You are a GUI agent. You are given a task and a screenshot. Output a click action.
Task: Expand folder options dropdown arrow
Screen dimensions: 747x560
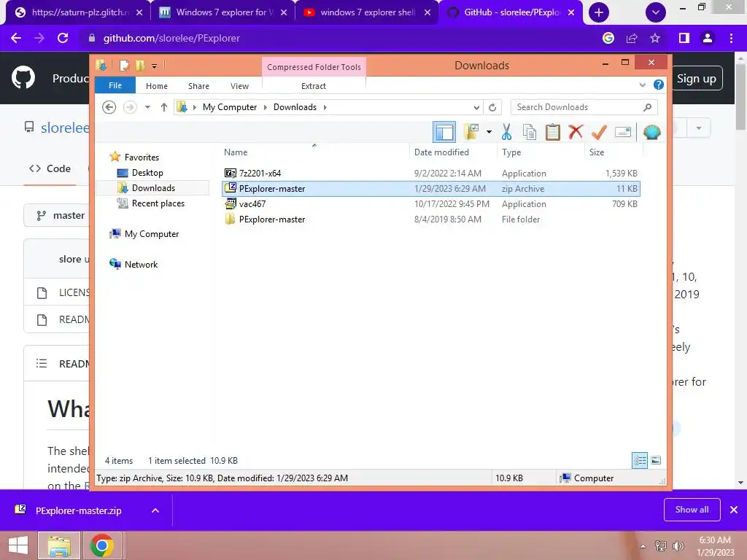click(x=489, y=132)
